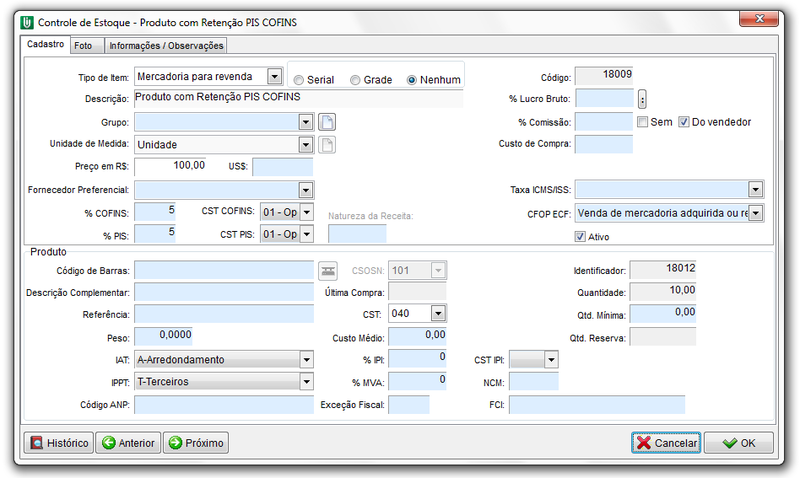The width and height of the screenshot is (800, 478).
Task: Select the Grade radio option
Action: pos(355,80)
